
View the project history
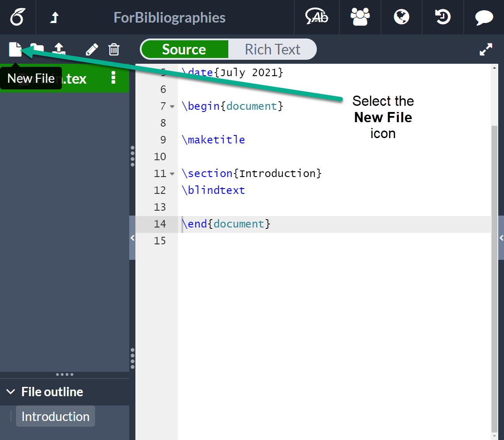point(442,18)
